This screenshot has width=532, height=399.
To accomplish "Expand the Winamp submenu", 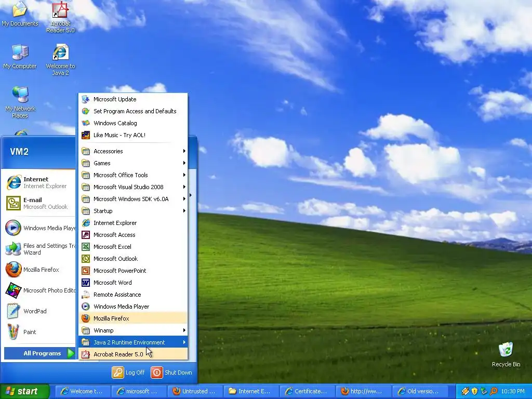I will (x=133, y=330).
